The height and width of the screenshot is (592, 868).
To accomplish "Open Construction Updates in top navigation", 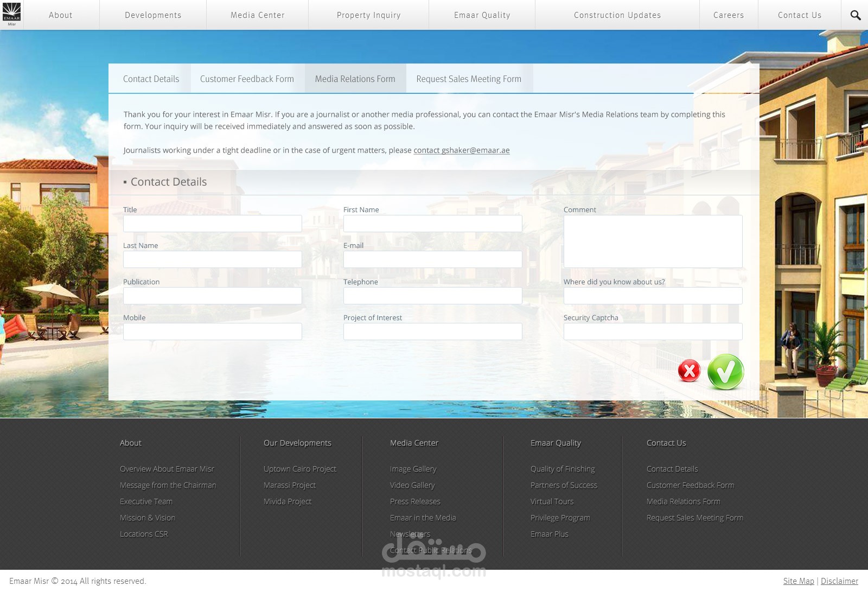I will 617,15.
